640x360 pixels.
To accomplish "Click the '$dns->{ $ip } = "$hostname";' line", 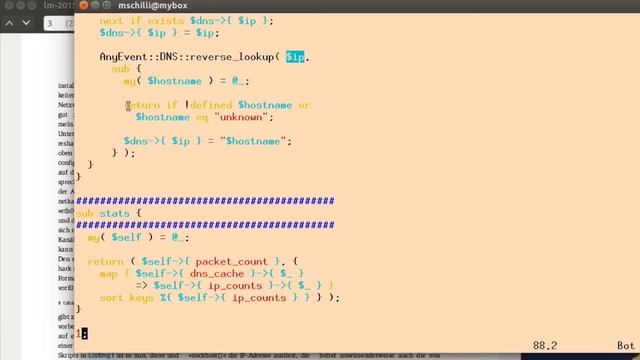I will [208, 141].
